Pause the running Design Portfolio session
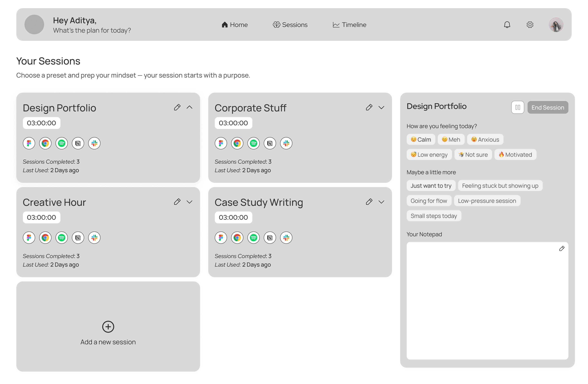The image size is (588, 384). point(518,107)
